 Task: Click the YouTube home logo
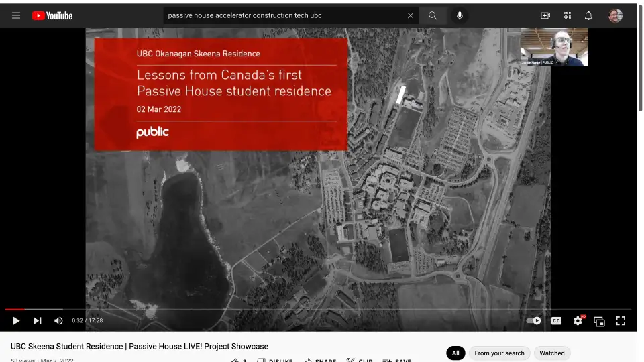[52, 15]
